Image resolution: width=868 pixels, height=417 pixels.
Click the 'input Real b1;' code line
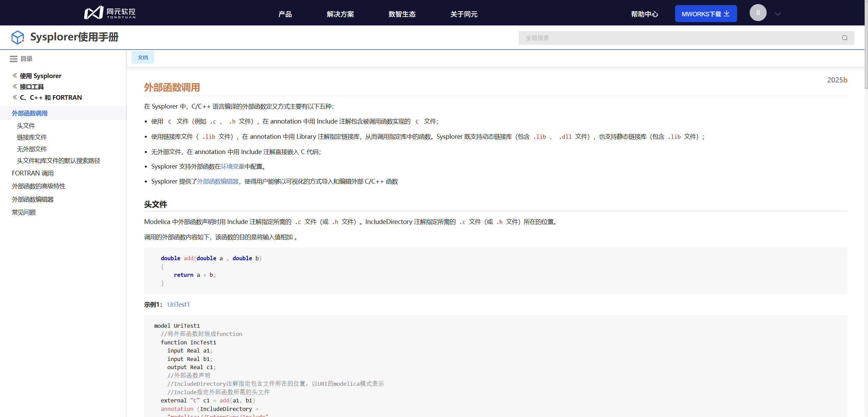(x=190, y=359)
